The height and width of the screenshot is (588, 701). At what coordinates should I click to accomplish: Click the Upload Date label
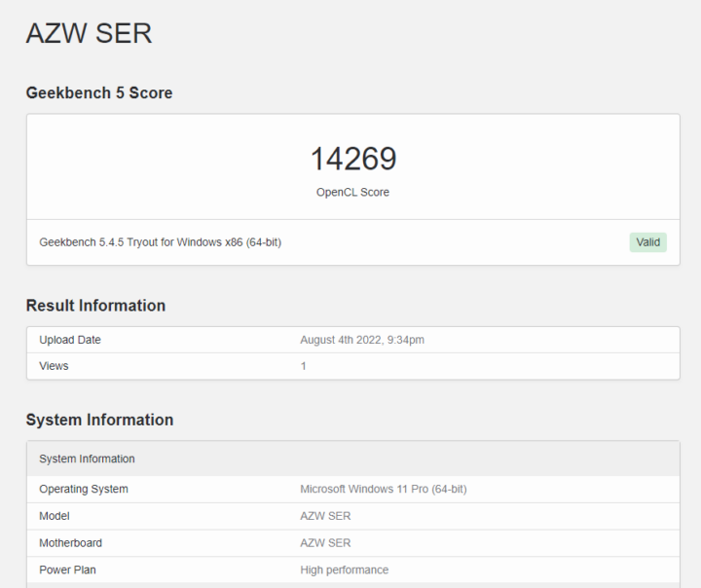[70, 340]
